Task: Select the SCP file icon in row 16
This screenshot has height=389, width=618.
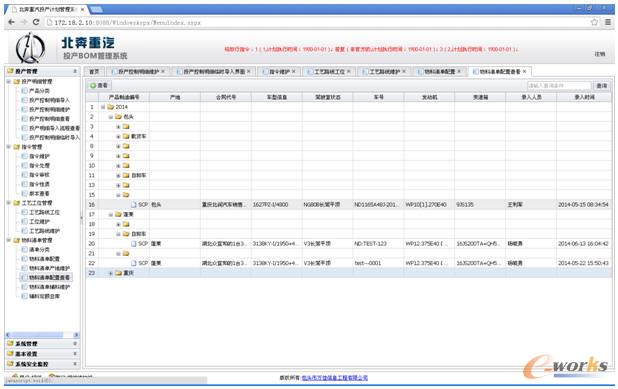Action: [x=134, y=205]
